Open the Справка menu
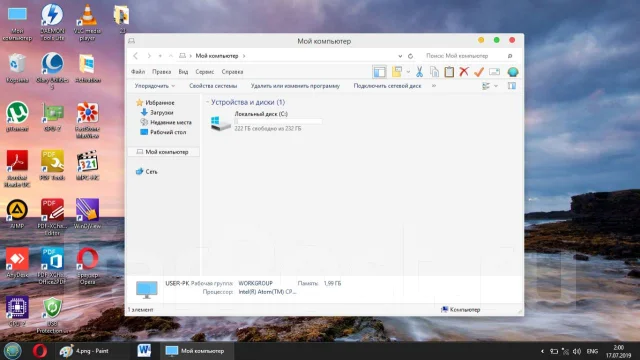Viewport: 640px width, 360px height. pos(232,72)
